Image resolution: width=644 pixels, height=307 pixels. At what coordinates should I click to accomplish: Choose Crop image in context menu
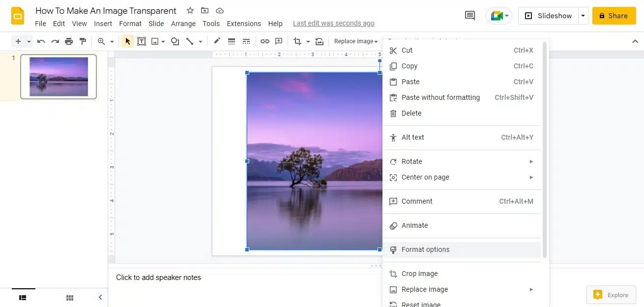click(462, 274)
